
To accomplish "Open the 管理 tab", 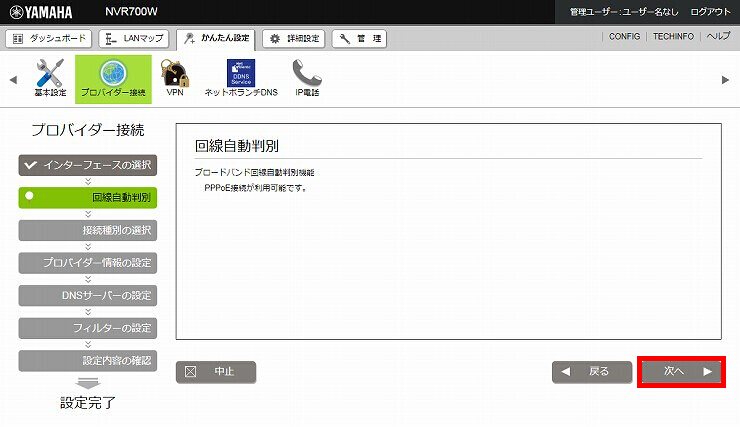I will [x=359, y=39].
